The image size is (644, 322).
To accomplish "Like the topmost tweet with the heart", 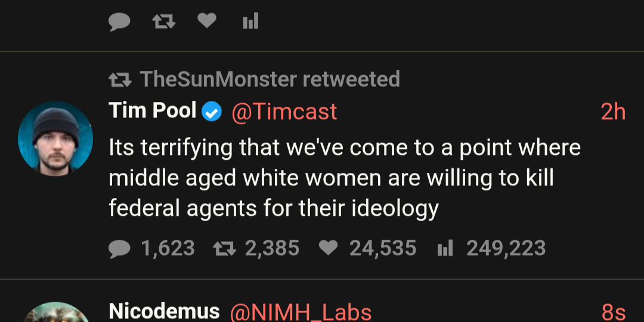I will coord(206,21).
